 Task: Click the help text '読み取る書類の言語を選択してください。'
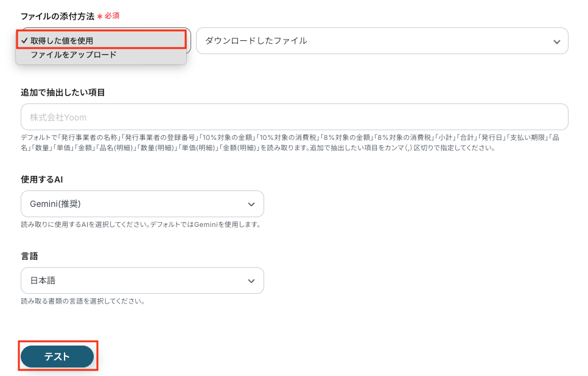pos(83,301)
